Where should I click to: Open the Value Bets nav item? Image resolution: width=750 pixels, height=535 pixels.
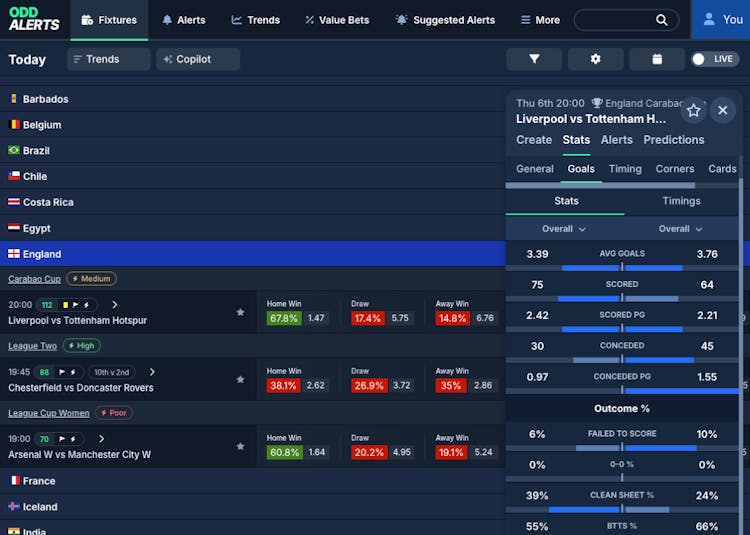coord(337,20)
